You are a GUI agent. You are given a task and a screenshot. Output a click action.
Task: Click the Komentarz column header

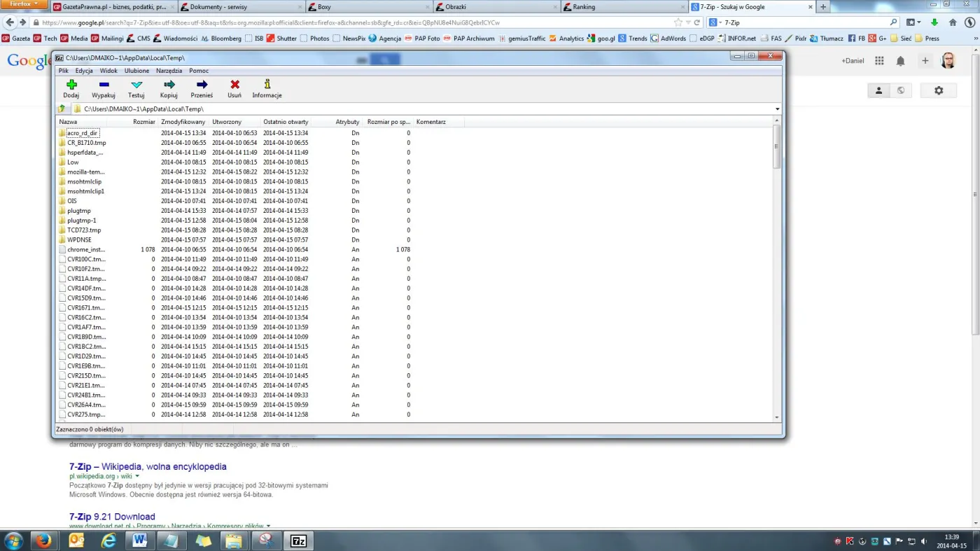click(440, 122)
